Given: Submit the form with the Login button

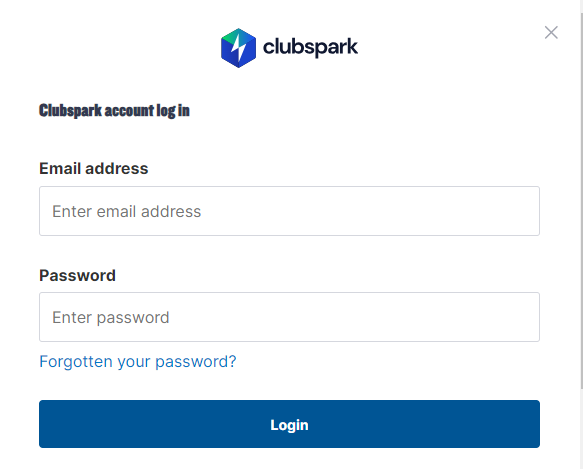Looking at the screenshot, I should click(289, 424).
